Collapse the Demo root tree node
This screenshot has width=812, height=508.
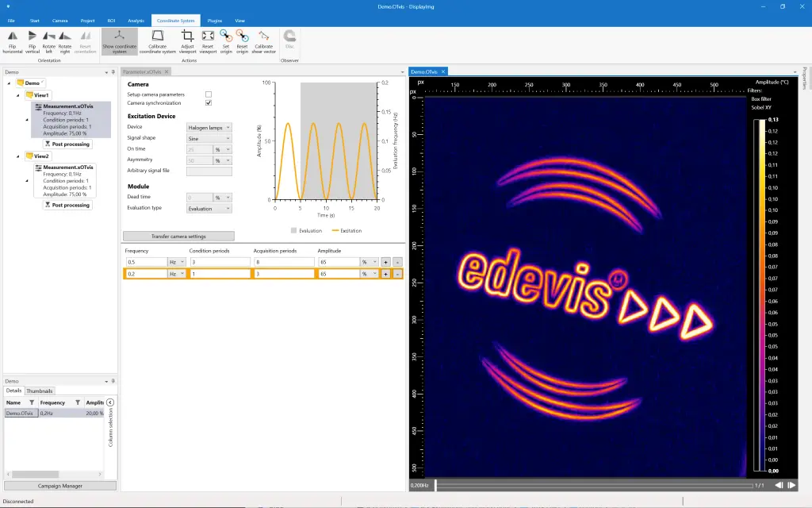point(9,83)
